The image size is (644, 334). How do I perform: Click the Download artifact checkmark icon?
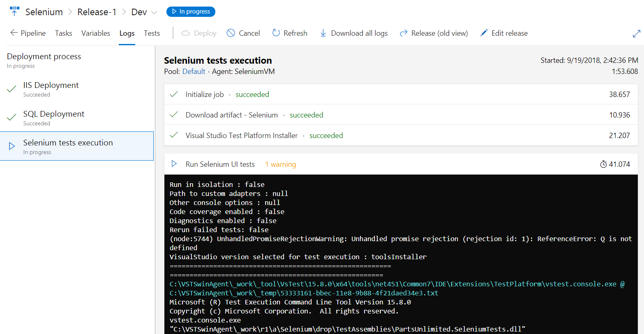pos(174,114)
